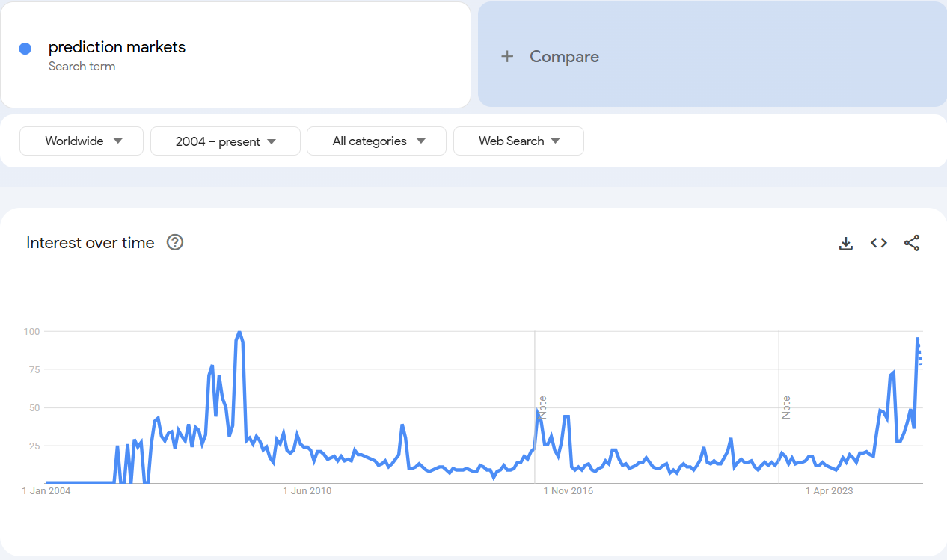The image size is (947, 560).
Task: Click the blue dot beside prediction markets
Action: pyautogui.click(x=25, y=49)
